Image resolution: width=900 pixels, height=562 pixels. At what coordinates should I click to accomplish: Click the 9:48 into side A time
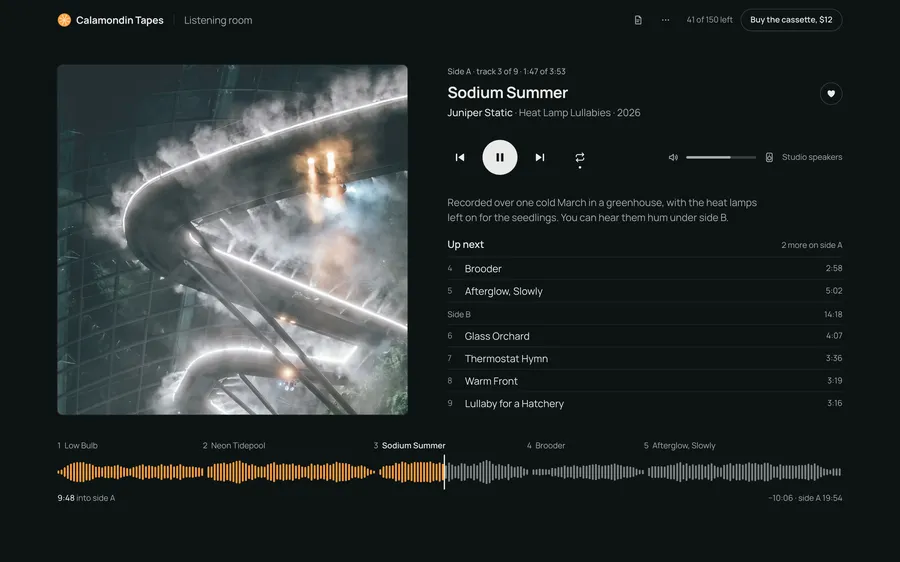point(86,498)
